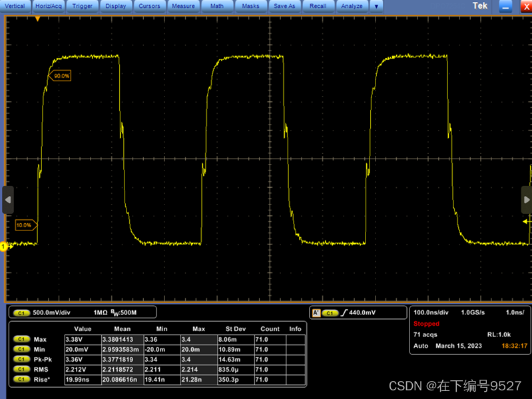This screenshot has width=532, height=399.
Task: Click the 100.0ns/div horizontal scale readout
Action: (x=431, y=312)
